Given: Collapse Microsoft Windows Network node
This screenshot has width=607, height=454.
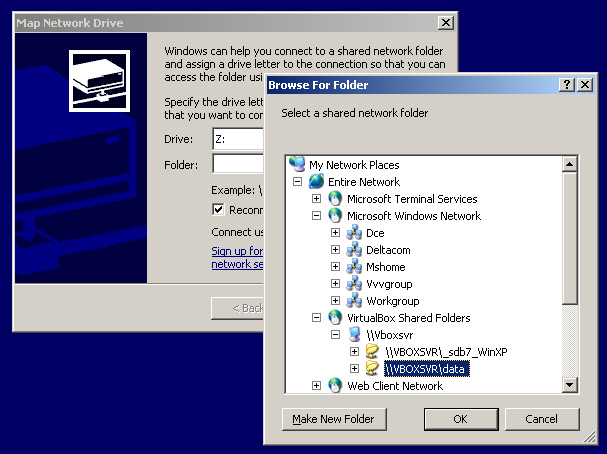Looking at the screenshot, I should tap(316, 216).
